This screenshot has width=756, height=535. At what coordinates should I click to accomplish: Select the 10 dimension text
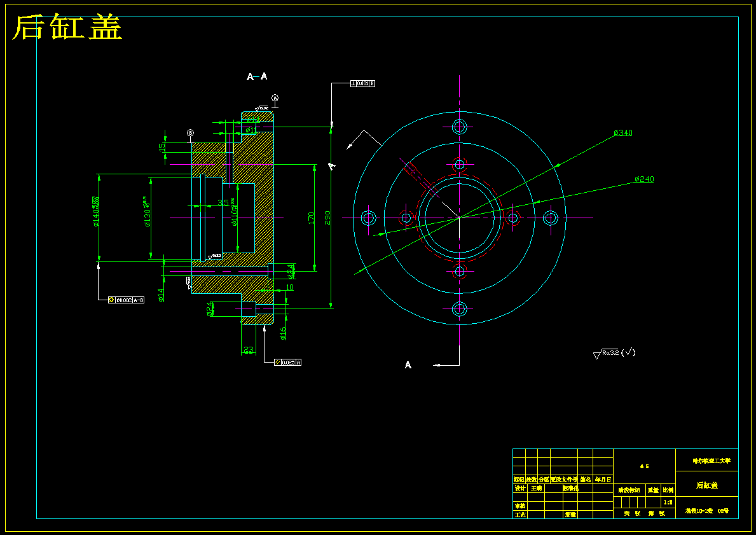289,288
